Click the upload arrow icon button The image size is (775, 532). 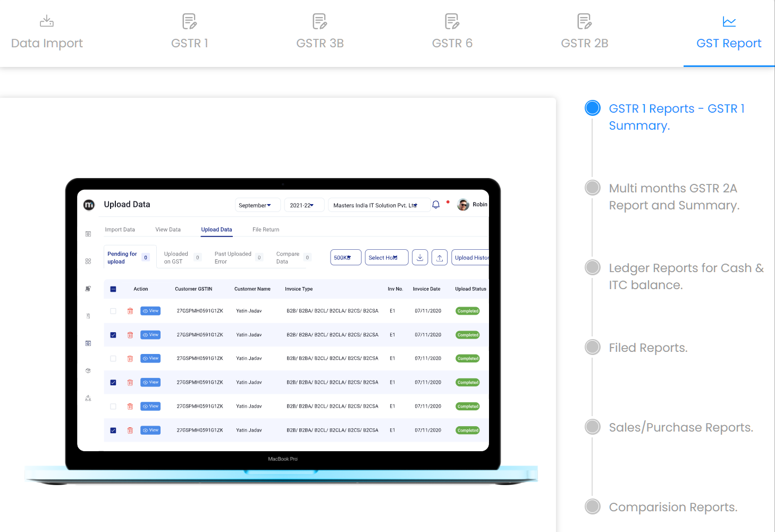click(x=440, y=257)
